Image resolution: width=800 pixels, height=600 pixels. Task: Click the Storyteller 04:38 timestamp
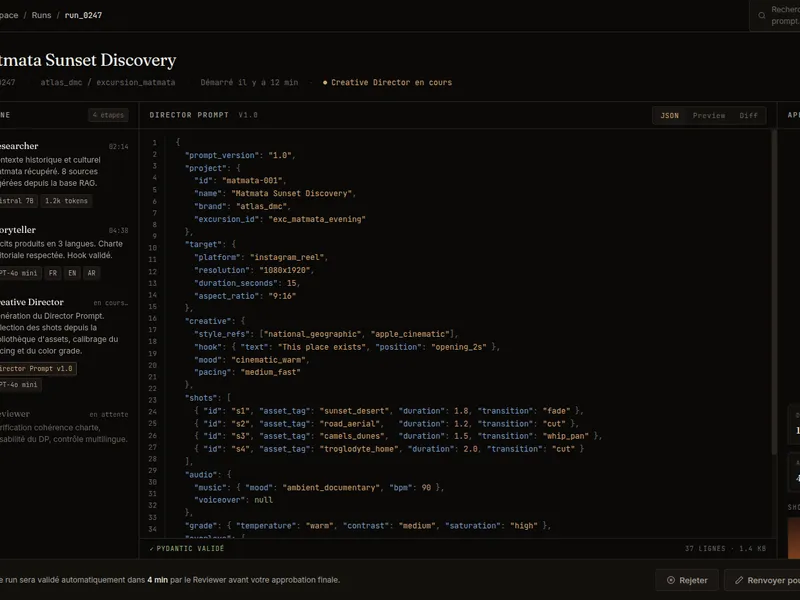point(118,231)
